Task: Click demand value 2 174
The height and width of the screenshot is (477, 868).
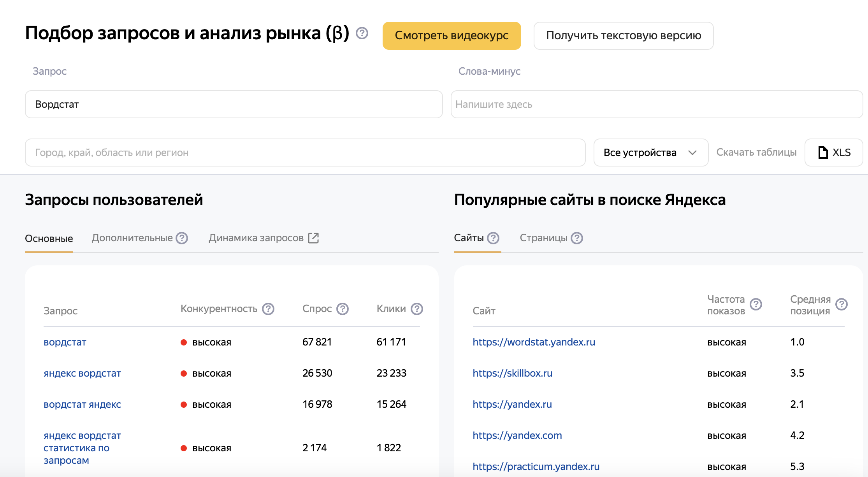Action: coord(315,448)
